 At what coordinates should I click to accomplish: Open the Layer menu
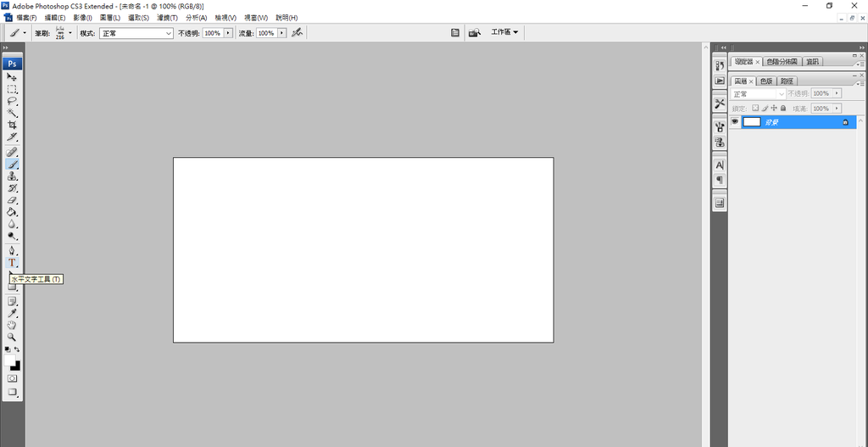click(110, 18)
